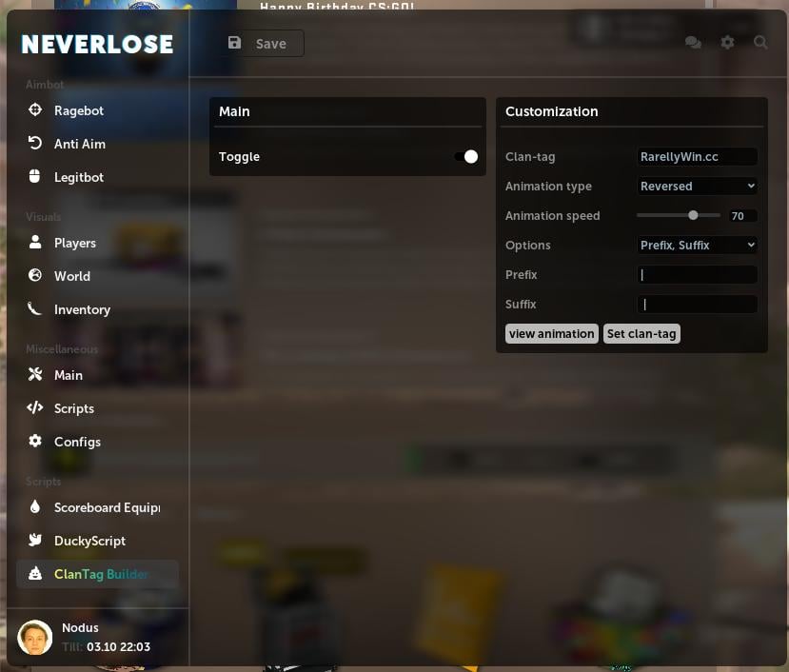Open World settings via the globe icon
This screenshot has width=789, height=672.
coord(35,276)
